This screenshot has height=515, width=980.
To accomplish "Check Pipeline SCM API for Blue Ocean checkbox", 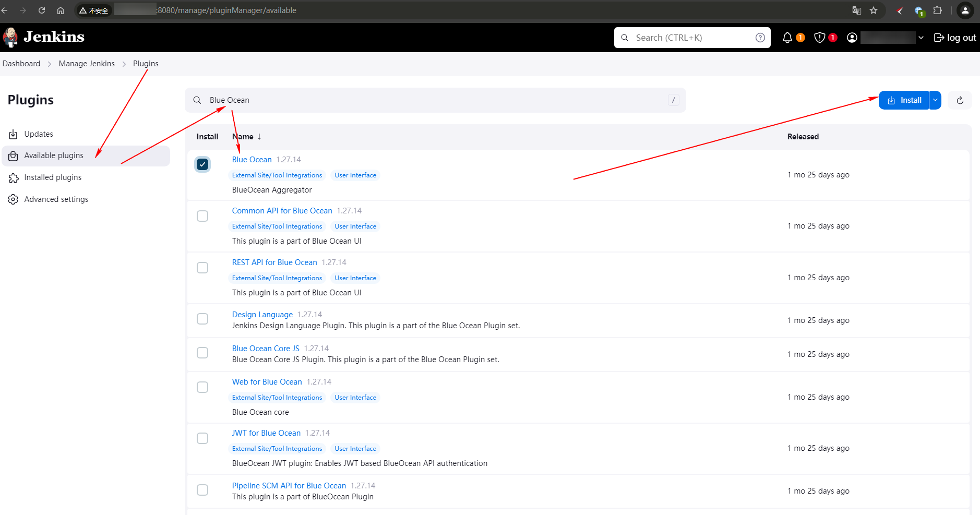I will (x=202, y=490).
